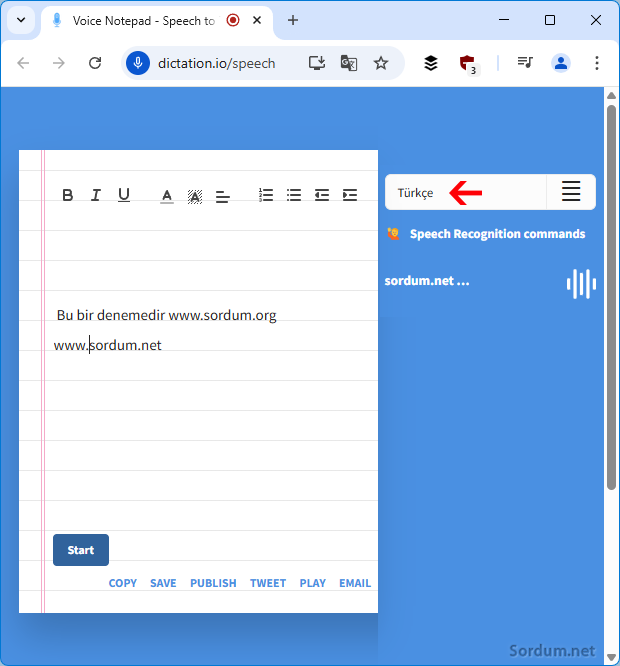Open the red shield extension with badge 3
This screenshot has height=666, width=620.
click(x=468, y=65)
